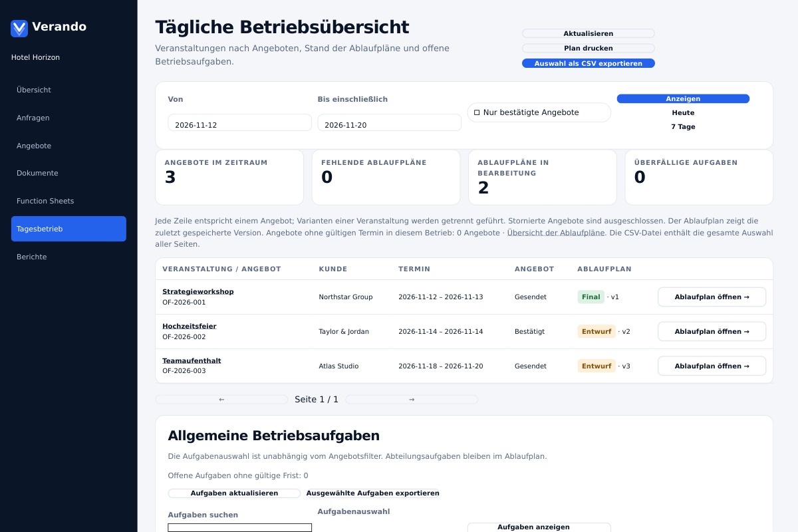
Task: Set range to Heute
Action: tap(683, 112)
